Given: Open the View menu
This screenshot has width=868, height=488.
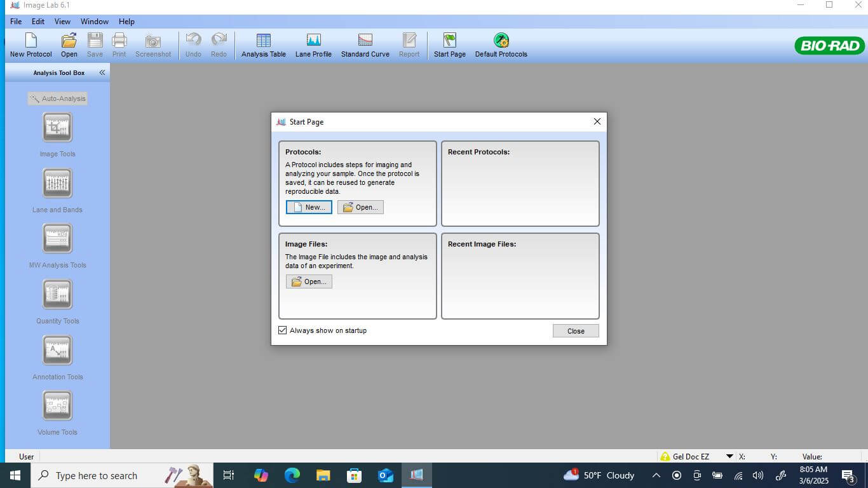Looking at the screenshot, I should (62, 21).
